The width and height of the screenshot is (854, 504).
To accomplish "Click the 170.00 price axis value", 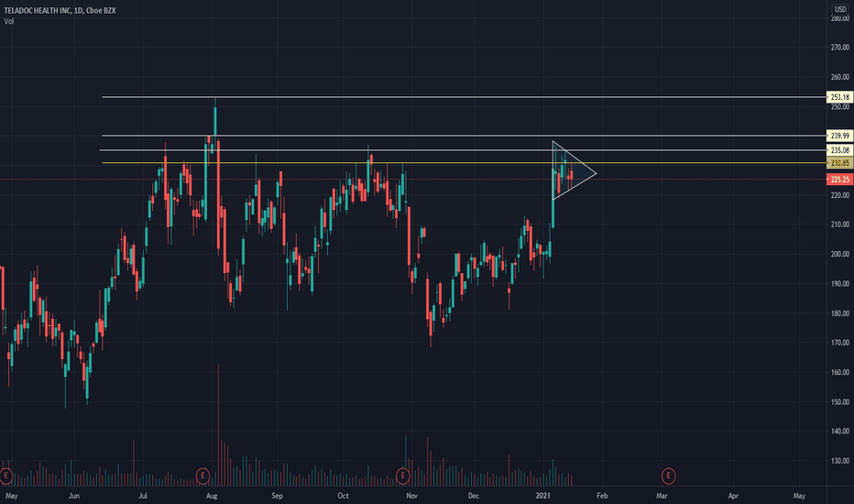I will [840, 342].
